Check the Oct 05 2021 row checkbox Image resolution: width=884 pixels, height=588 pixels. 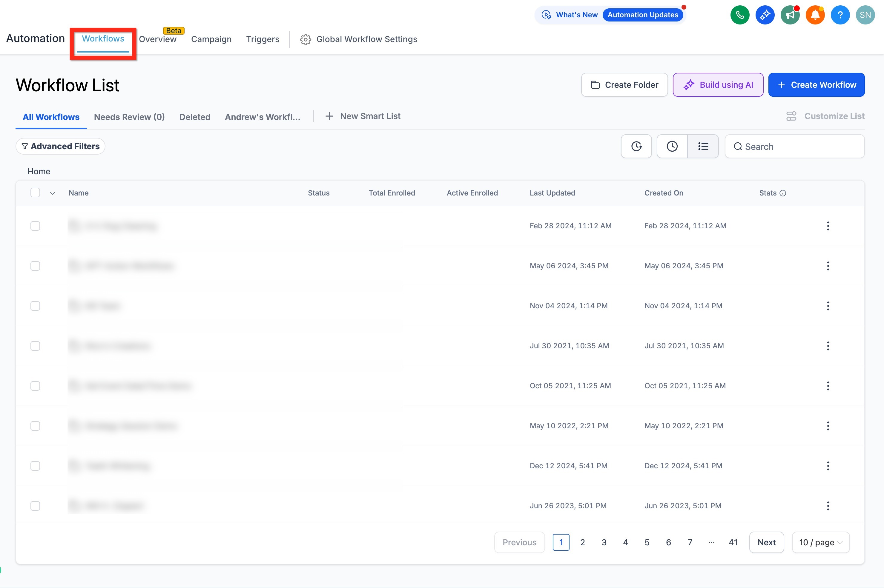pyautogui.click(x=35, y=386)
